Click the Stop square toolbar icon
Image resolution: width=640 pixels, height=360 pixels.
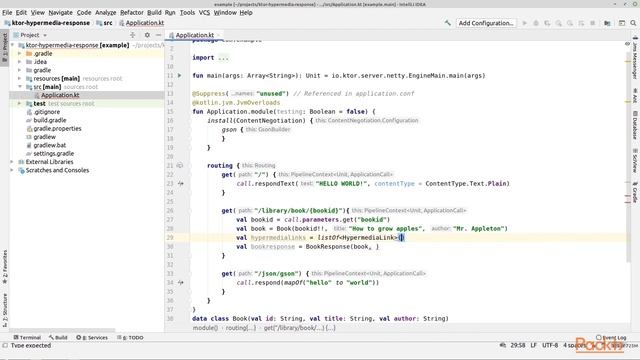(592, 23)
